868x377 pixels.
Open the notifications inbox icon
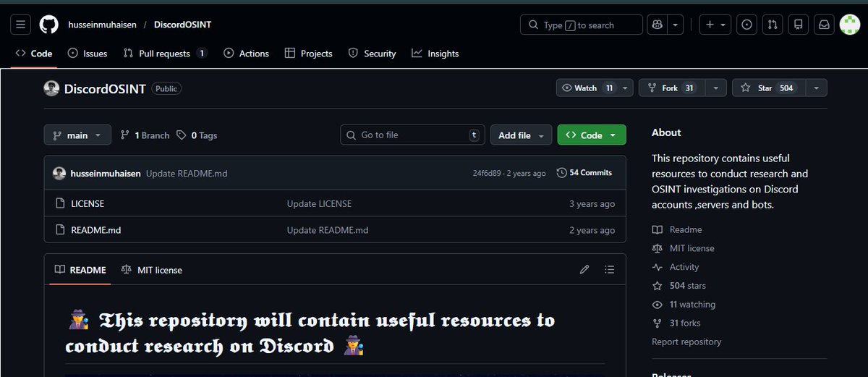pyautogui.click(x=823, y=25)
